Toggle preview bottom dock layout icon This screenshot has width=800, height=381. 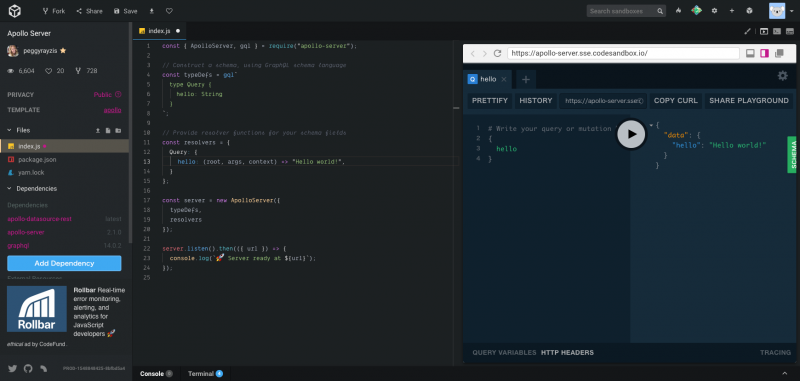pos(751,53)
